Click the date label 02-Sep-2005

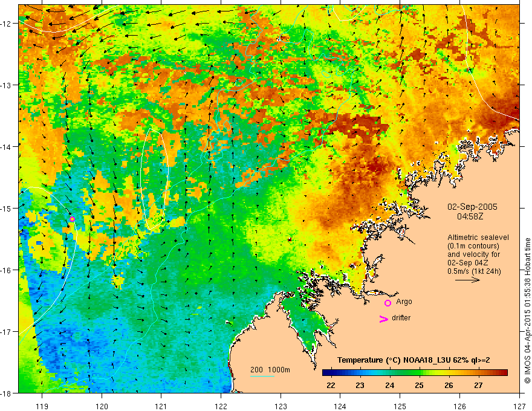coord(472,207)
